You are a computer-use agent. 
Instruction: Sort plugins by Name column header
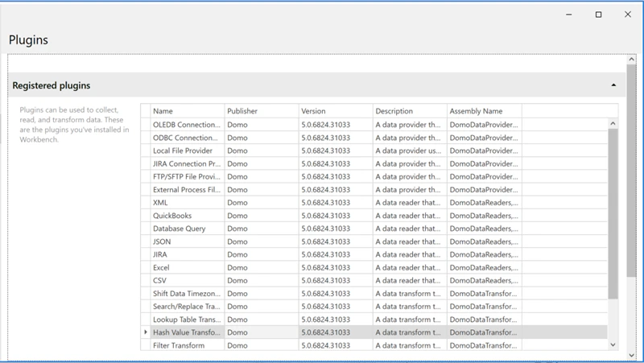tap(188, 111)
